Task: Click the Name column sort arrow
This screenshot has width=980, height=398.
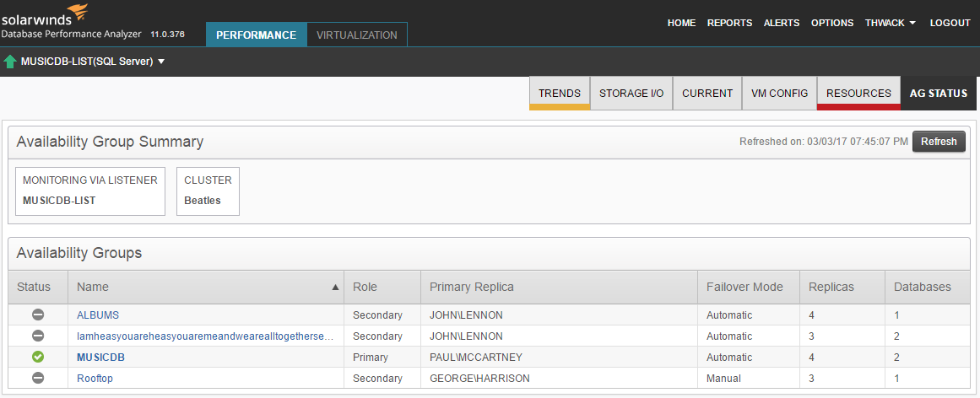Action: pos(335,288)
